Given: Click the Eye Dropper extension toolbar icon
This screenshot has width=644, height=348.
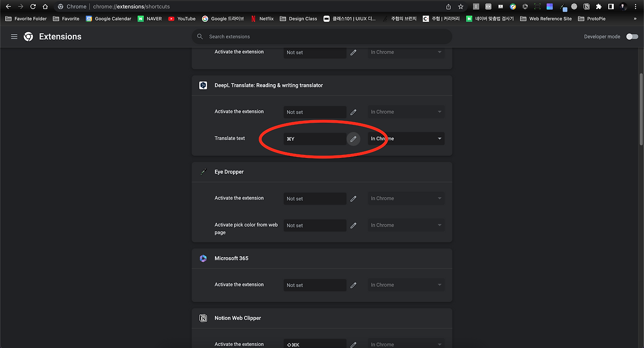Looking at the screenshot, I should 563,8.
